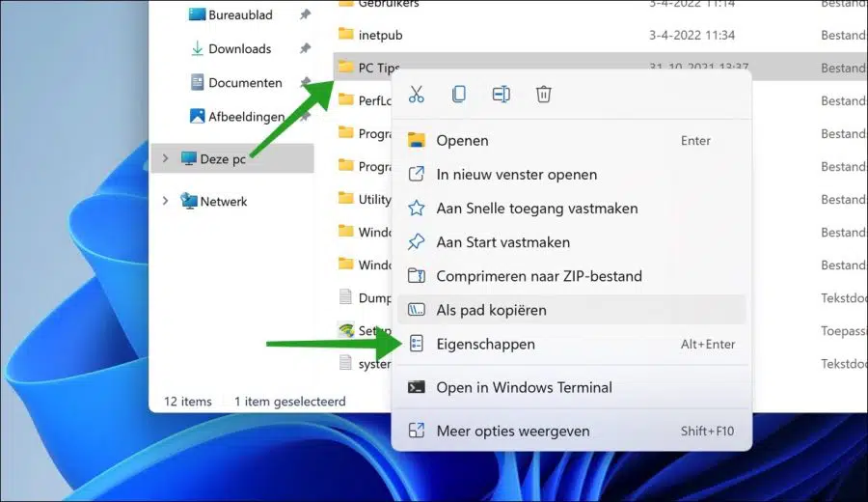
Task: Click the inetpub folder icon
Action: [x=346, y=34]
